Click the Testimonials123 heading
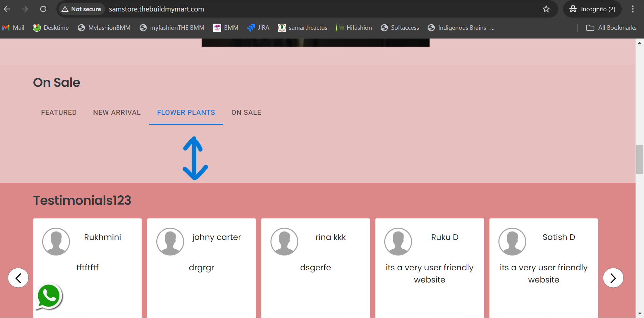This screenshot has width=644, height=318. 82,200
